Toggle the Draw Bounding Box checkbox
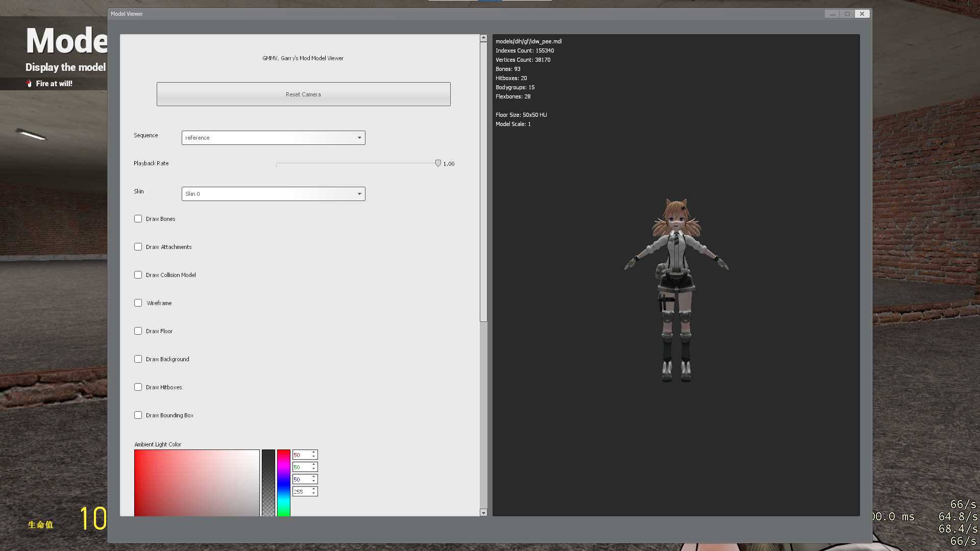The image size is (980, 551). (x=138, y=415)
